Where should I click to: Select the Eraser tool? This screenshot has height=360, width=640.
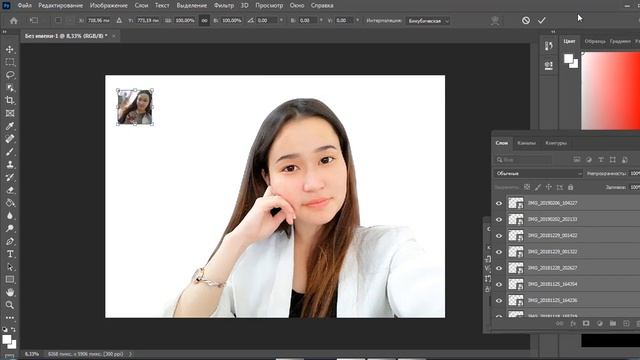pos(10,190)
